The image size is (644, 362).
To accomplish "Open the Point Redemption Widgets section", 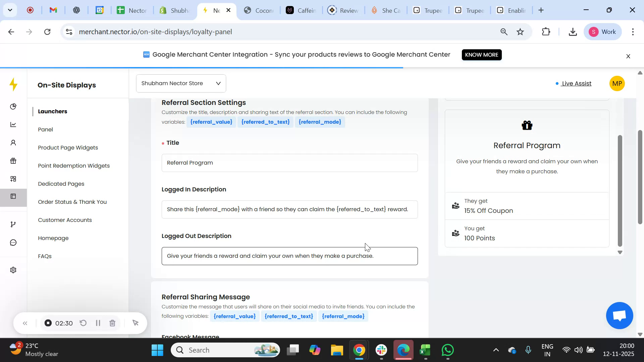I will (x=74, y=165).
